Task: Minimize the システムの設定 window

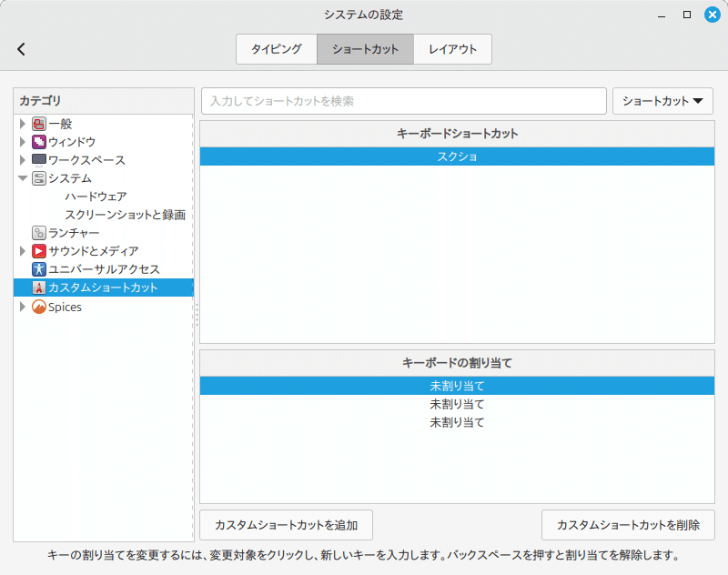Action: [662, 15]
